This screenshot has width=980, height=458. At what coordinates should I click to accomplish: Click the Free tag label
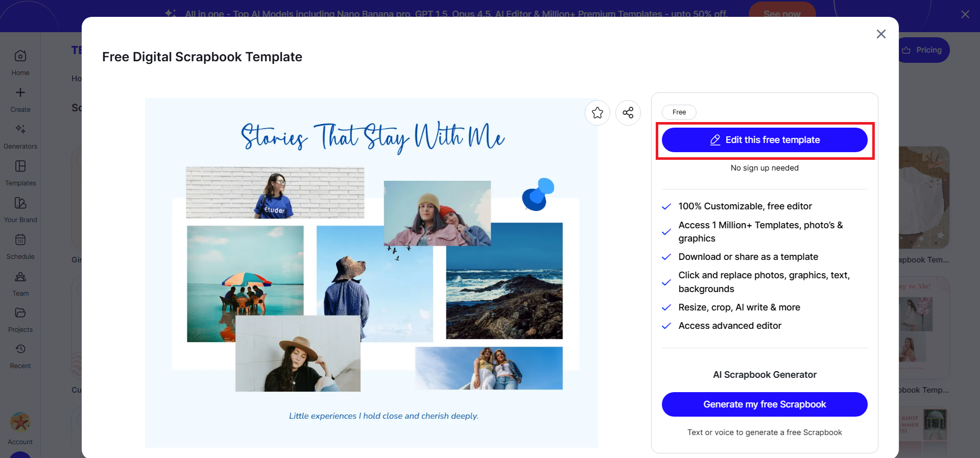coord(679,112)
